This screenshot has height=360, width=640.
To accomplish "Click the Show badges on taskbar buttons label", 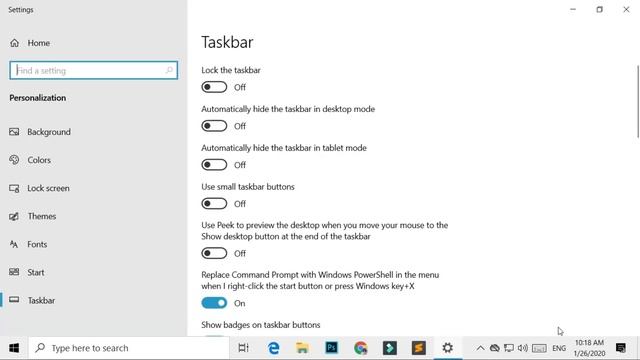I will (260, 325).
